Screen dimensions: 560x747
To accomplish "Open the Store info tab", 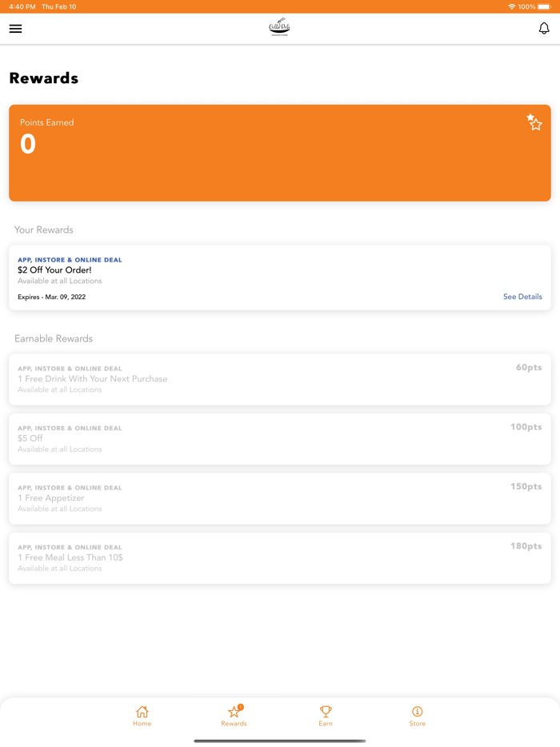I will (418, 716).
